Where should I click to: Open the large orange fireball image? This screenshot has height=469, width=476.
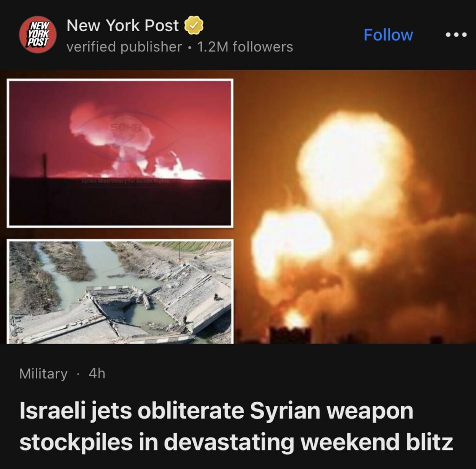pyautogui.click(x=355, y=207)
